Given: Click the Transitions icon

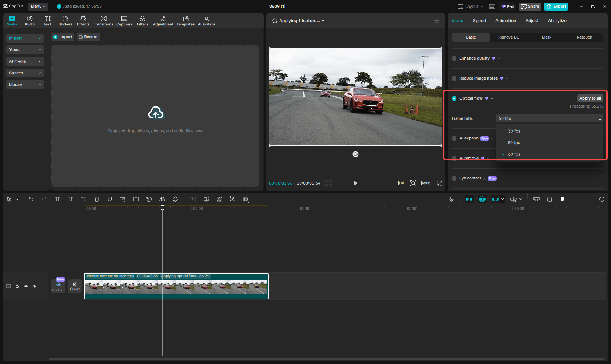Looking at the screenshot, I should 104,20.
